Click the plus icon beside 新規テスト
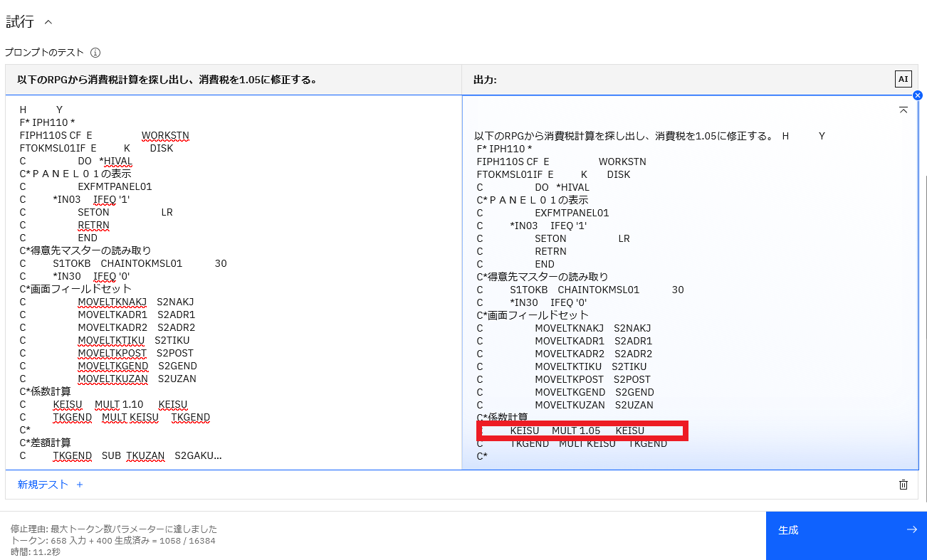The image size is (927, 560). tap(80, 485)
